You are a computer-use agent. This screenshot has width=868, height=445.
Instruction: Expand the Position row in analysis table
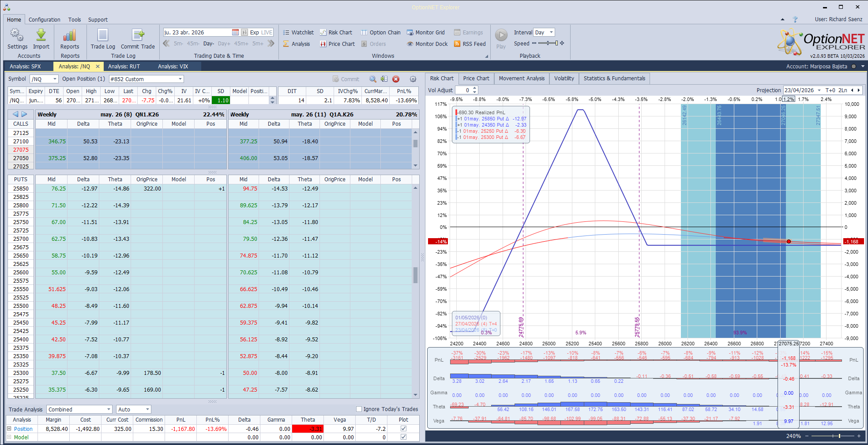point(9,428)
